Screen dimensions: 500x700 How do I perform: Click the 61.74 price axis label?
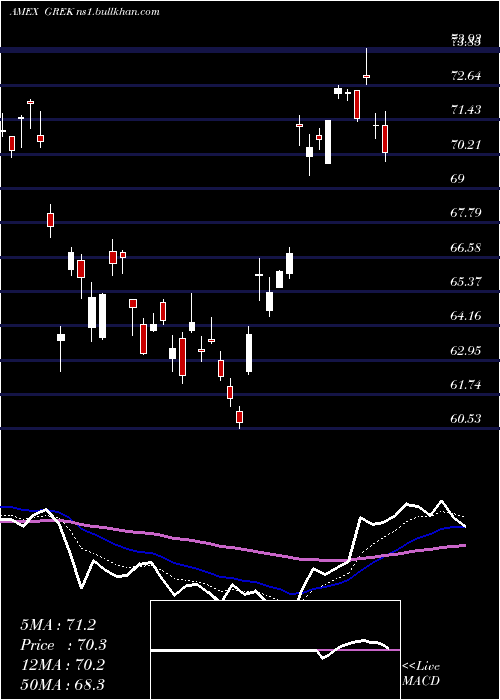click(467, 384)
